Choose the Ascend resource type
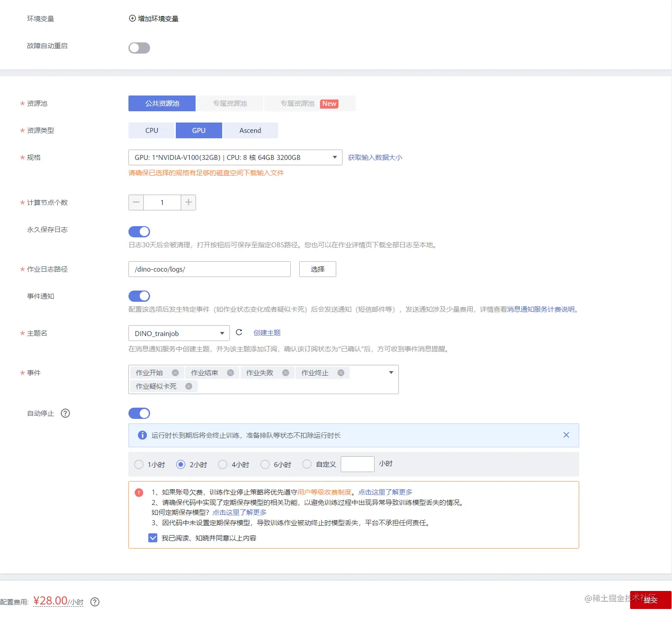The height and width of the screenshot is (618, 672). pyautogui.click(x=250, y=131)
